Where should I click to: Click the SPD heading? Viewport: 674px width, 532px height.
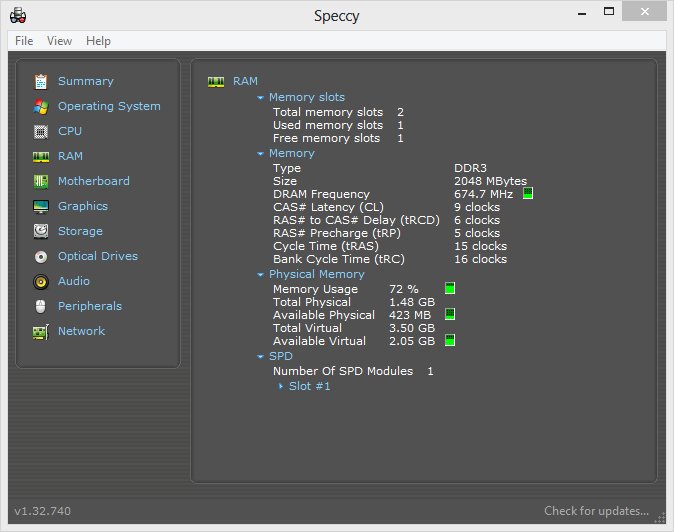(281, 356)
